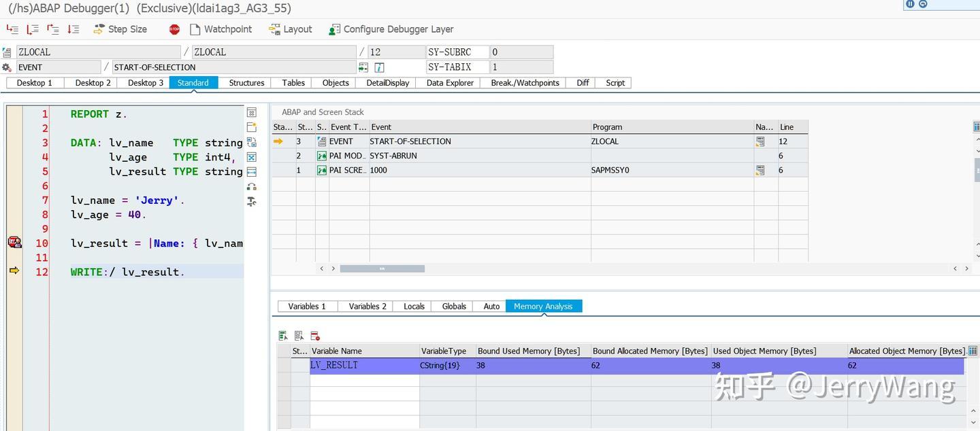
Task: Click the maximize horizontally icon beside editor
Action: [x=252, y=172]
